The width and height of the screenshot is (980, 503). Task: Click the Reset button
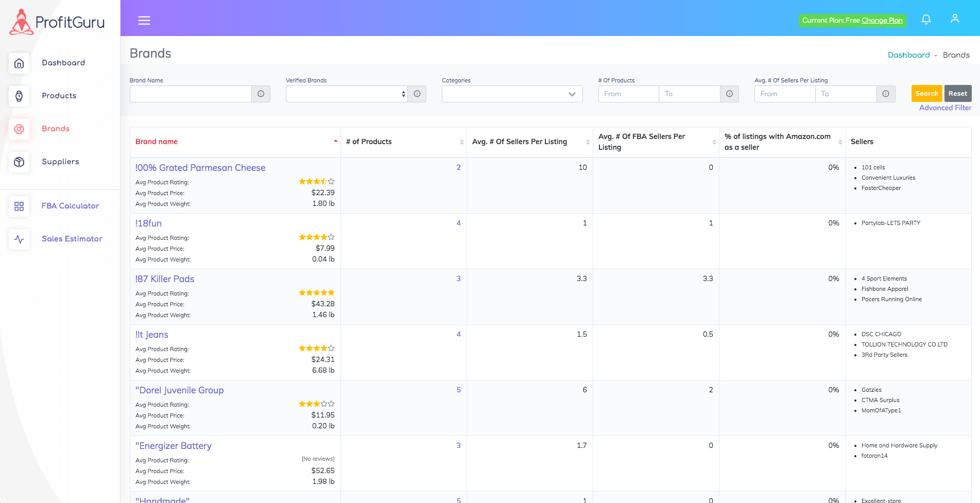[x=958, y=93]
